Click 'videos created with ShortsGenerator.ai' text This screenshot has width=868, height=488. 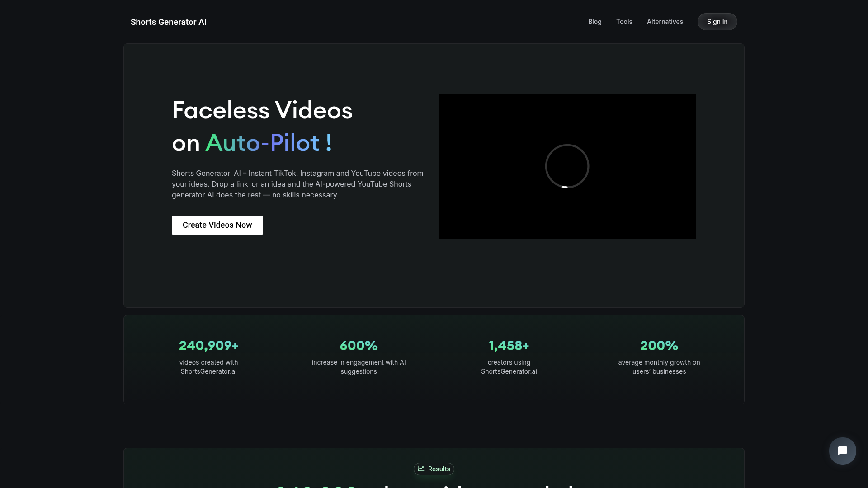(x=208, y=367)
